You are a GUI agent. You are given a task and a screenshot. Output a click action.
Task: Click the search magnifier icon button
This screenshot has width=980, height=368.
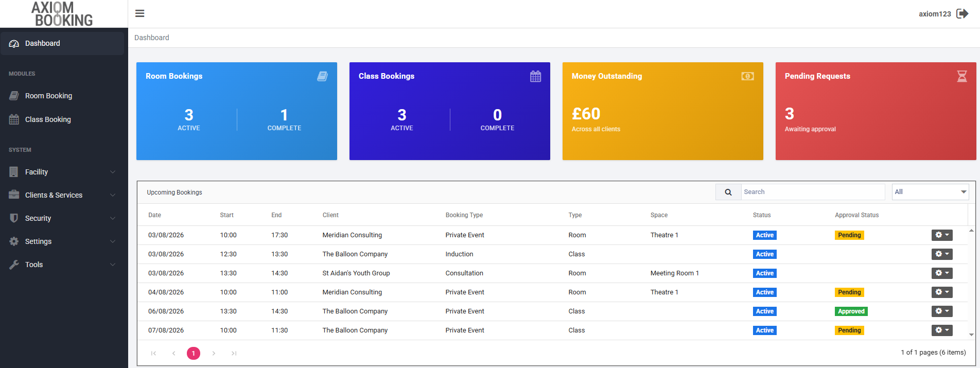(728, 192)
